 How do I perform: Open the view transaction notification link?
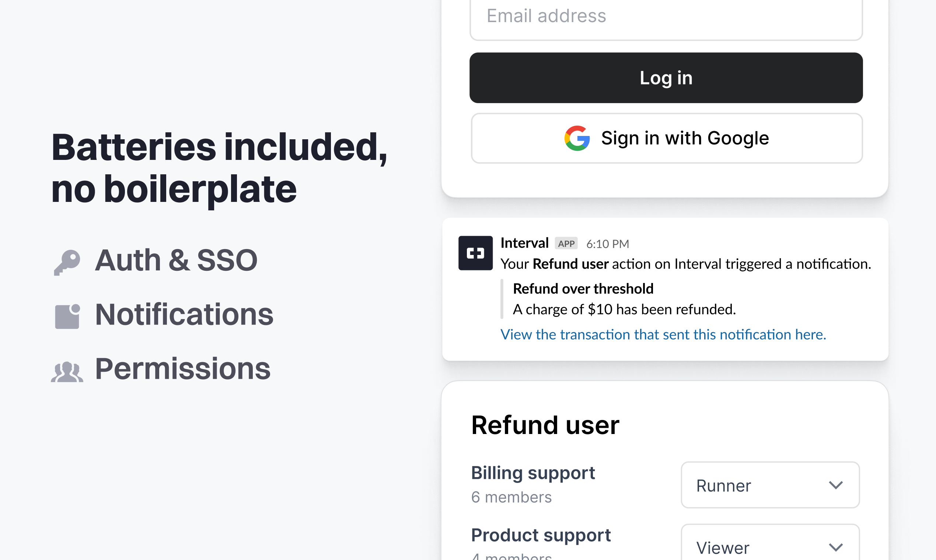[x=663, y=335]
